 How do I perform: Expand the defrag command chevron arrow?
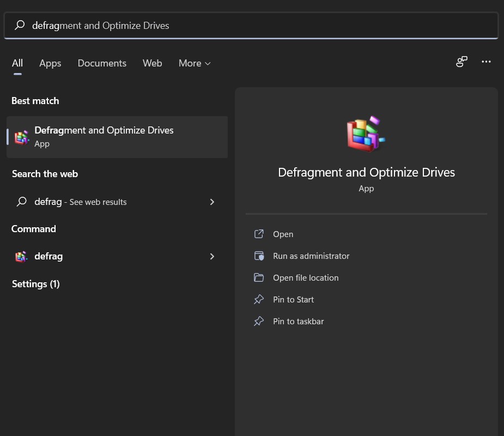(x=212, y=257)
